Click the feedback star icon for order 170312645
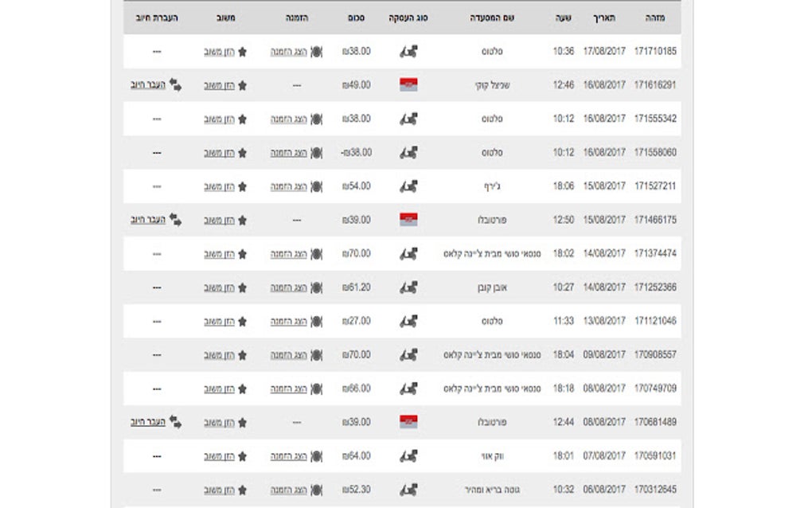Image resolution: width=812 pixels, height=508 pixels. 242,490
